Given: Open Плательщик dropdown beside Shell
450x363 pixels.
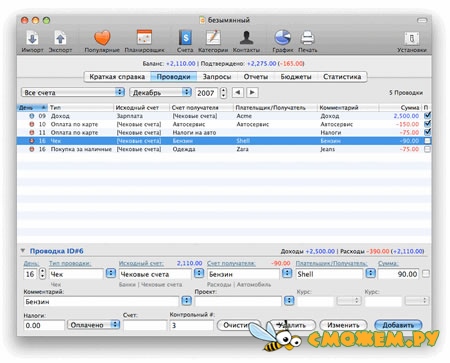Looking at the screenshot, I should click(x=370, y=274).
